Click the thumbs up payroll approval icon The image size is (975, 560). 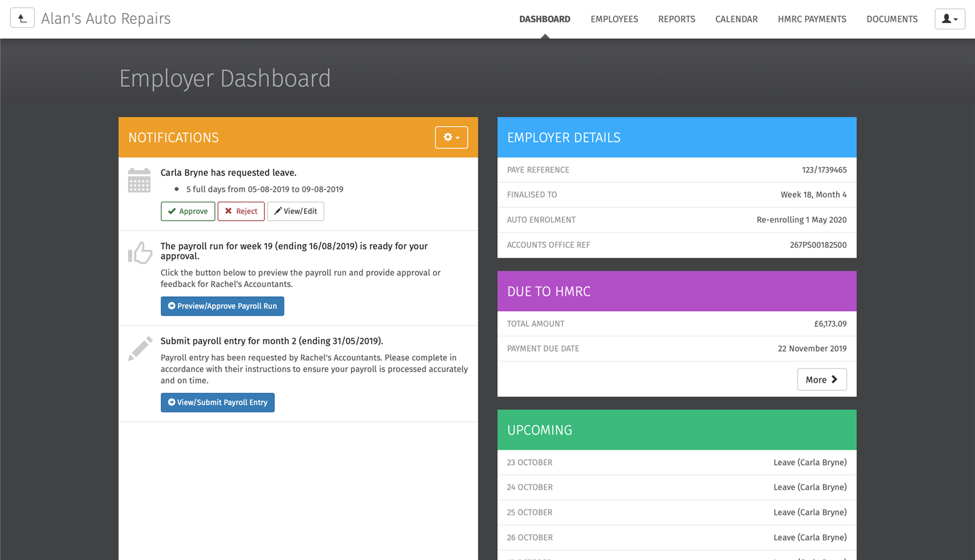[x=140, y=253]
